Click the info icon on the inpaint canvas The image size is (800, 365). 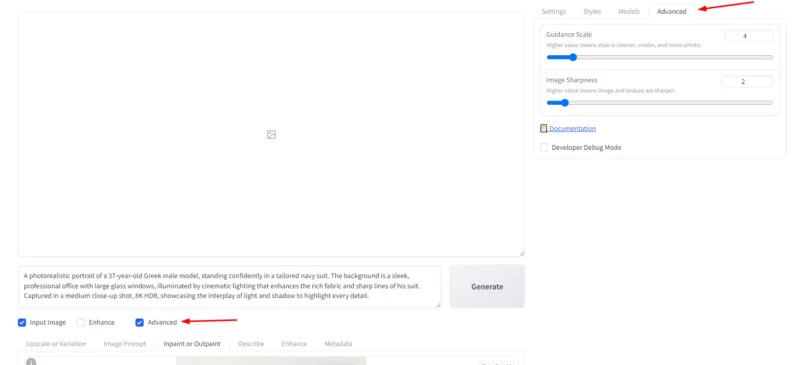[x=31, y=361]
